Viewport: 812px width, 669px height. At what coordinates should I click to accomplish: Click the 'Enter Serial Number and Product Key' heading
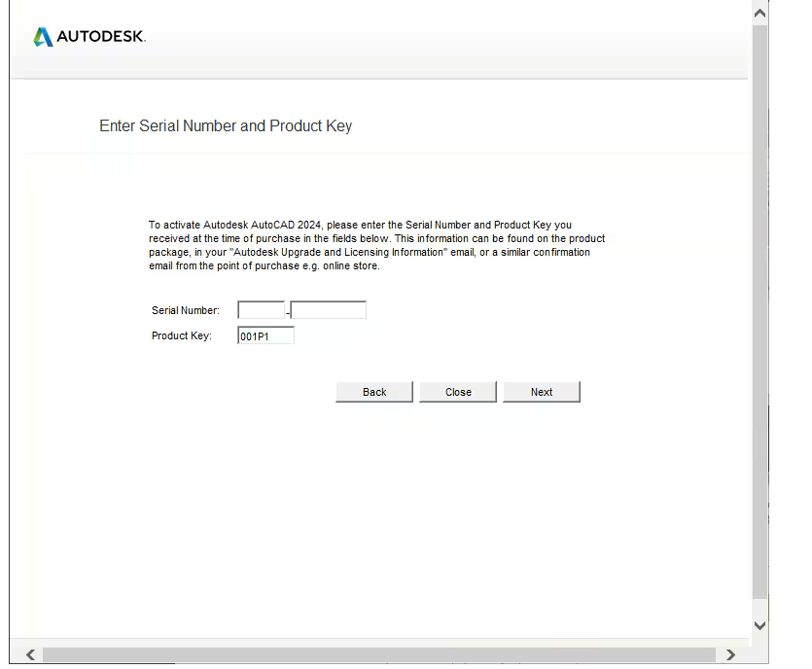point(226,125)
